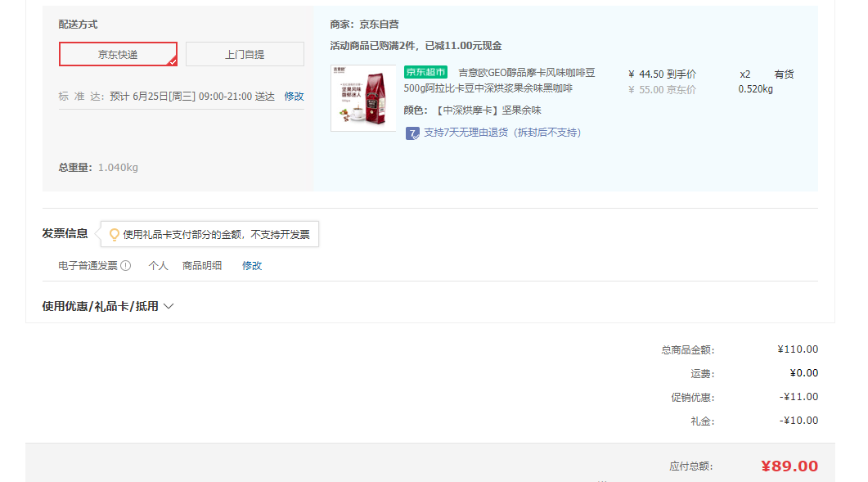Viewport: 868px width, 482px height.
Task: Click 修改 to edit invoice information
Action: (252, 266)
